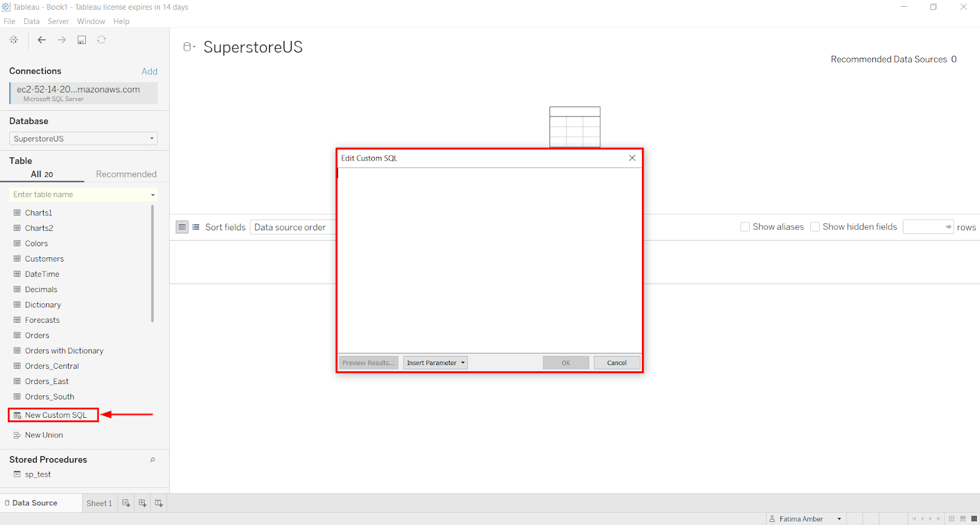This screenshot has width=980, height=525.
Task: Select the Orders_Central table
Action: [52, 366]
